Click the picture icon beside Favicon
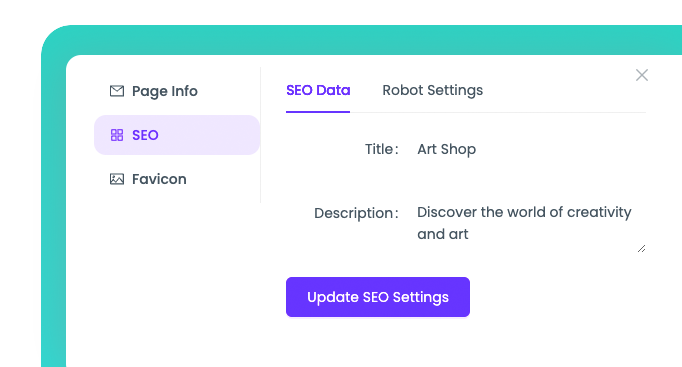The width and height of the screenshot is (682, 367). point(117,179)
